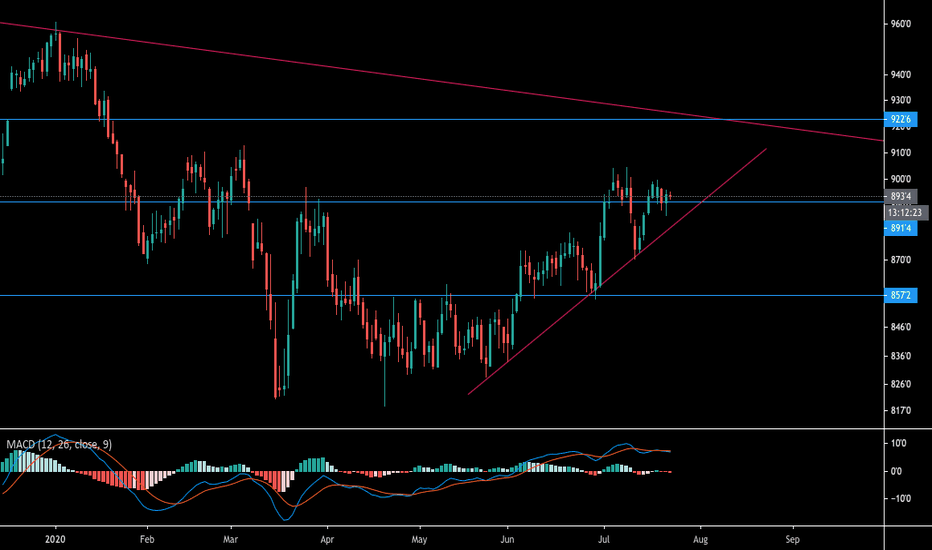The height and width of the screenshot is (550, 932).
Task: Click the MACD (12, 26, close, 9) indicator label
Action: point(59,444)
